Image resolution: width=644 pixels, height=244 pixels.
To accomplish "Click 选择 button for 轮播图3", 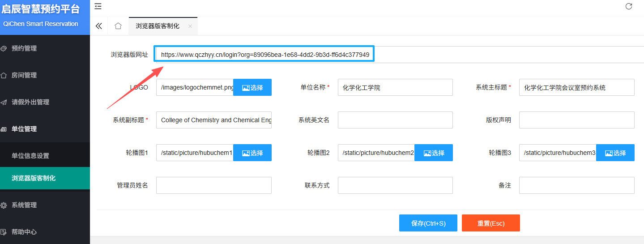I will [x=615, y=153].
